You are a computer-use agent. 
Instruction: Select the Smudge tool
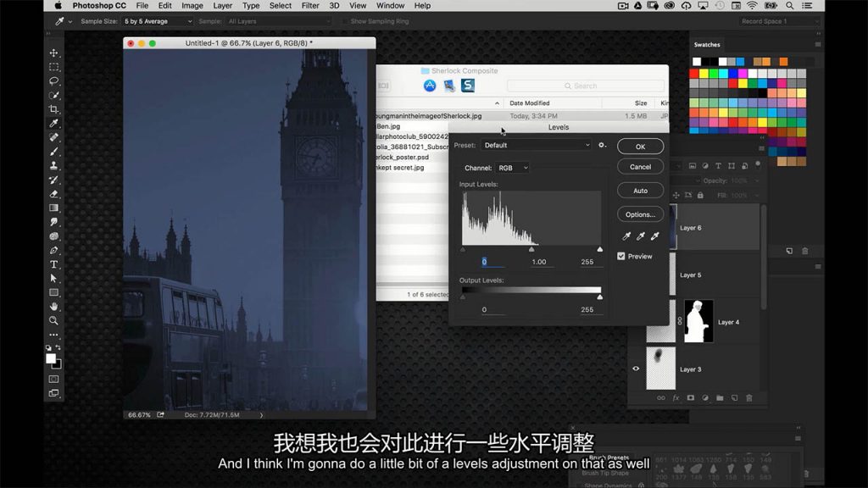click(53, 222)
